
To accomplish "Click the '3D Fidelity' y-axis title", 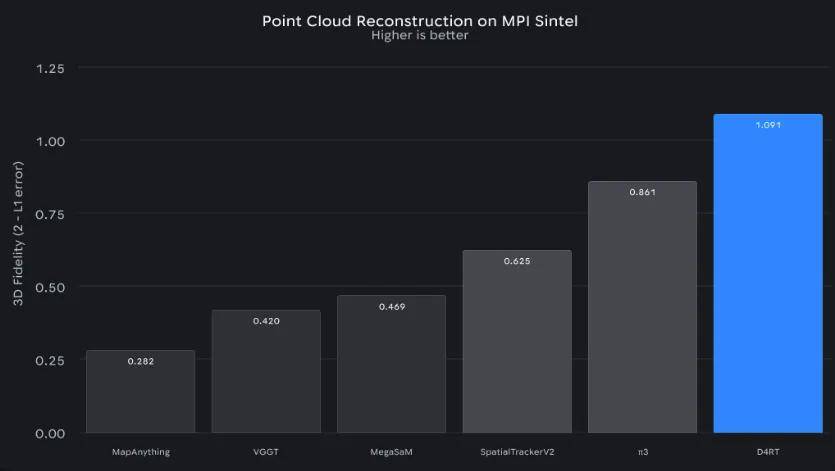I will coord(19,250).
